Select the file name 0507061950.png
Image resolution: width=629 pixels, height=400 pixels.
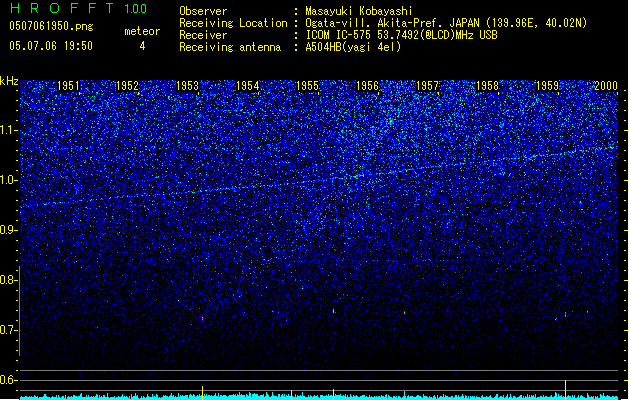tap(51, 27)
